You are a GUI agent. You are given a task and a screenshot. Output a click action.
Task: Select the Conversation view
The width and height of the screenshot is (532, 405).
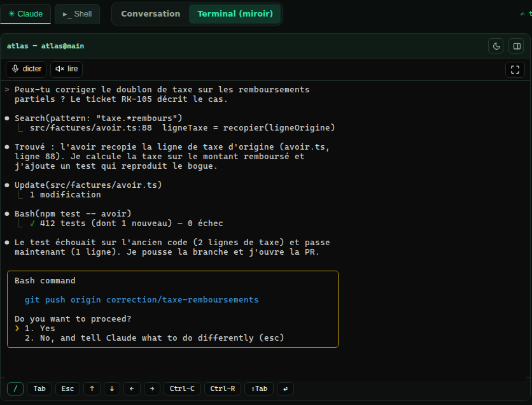coord(151,14)
